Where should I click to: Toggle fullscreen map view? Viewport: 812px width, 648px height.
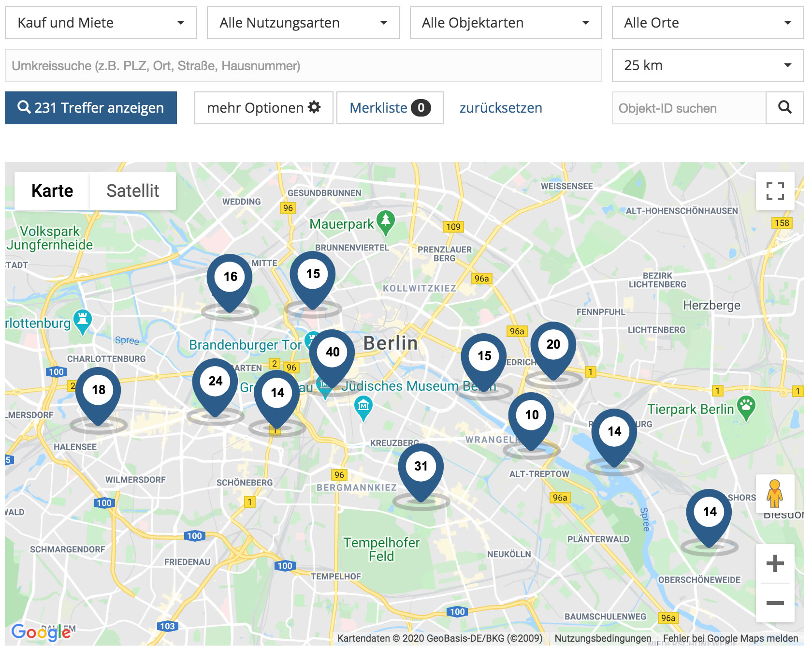(775, 191)
